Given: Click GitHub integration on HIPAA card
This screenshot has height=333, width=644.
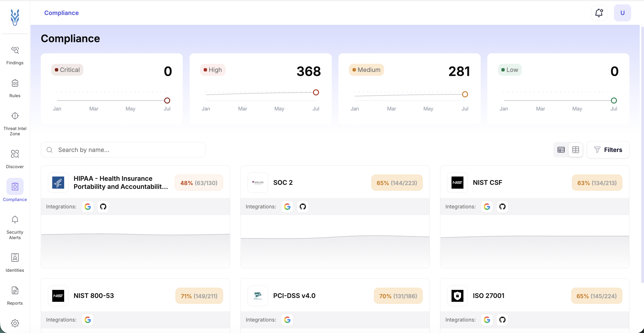Looking at the screenshot, I should point(103,207).
